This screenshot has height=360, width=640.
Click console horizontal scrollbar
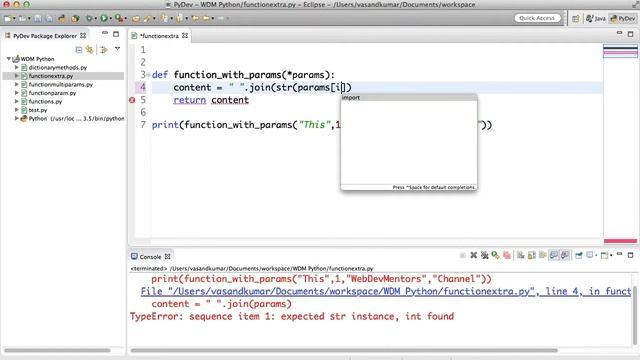pyautogui.click(x=344, y=350)
